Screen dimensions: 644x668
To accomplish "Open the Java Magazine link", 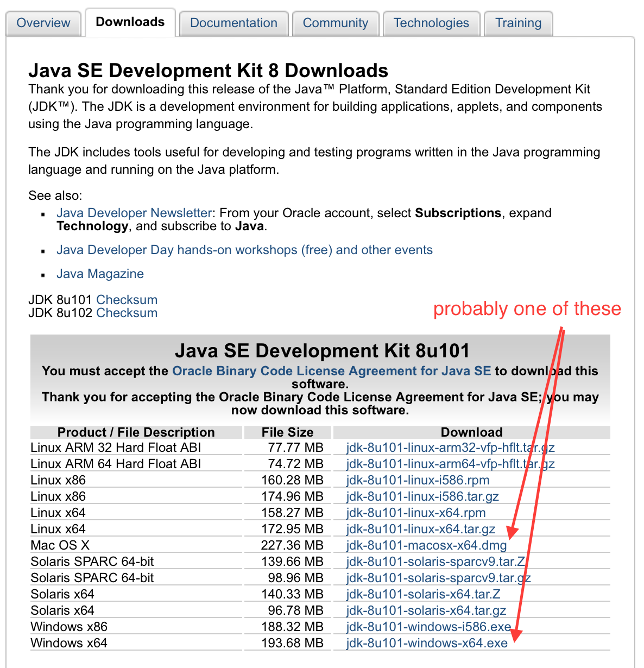I will click(100, 274).
